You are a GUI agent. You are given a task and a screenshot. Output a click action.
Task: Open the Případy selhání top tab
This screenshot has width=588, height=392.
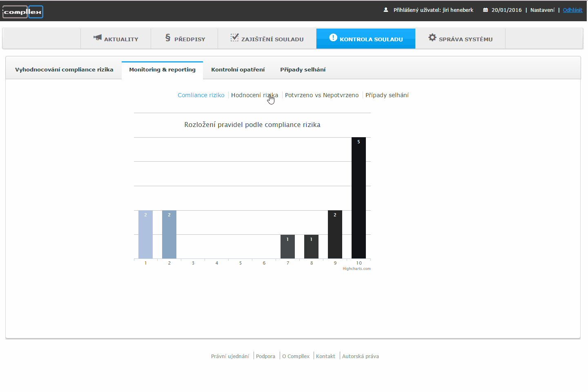click(x=303, y=70)
